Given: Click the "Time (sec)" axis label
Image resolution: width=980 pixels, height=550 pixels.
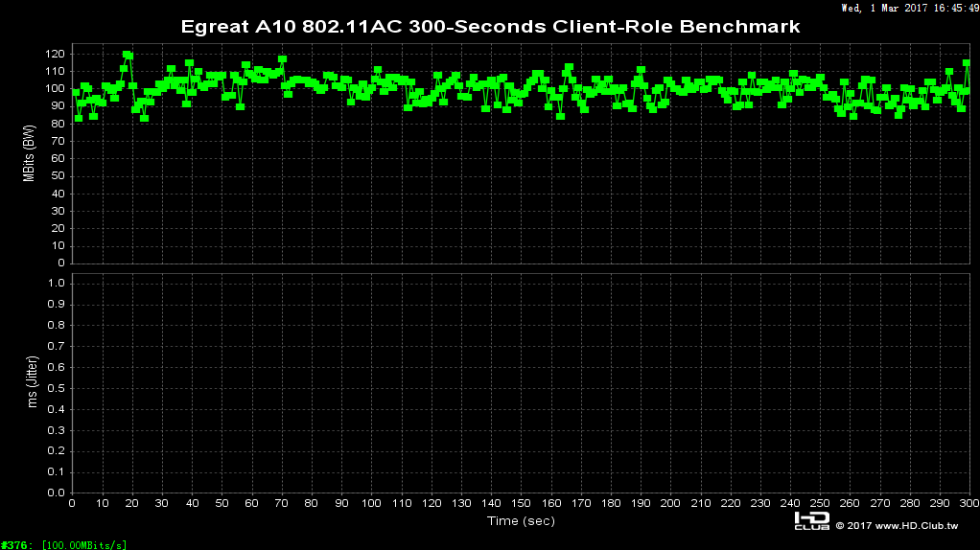Looking at the screenshot, I should [521, 520].
